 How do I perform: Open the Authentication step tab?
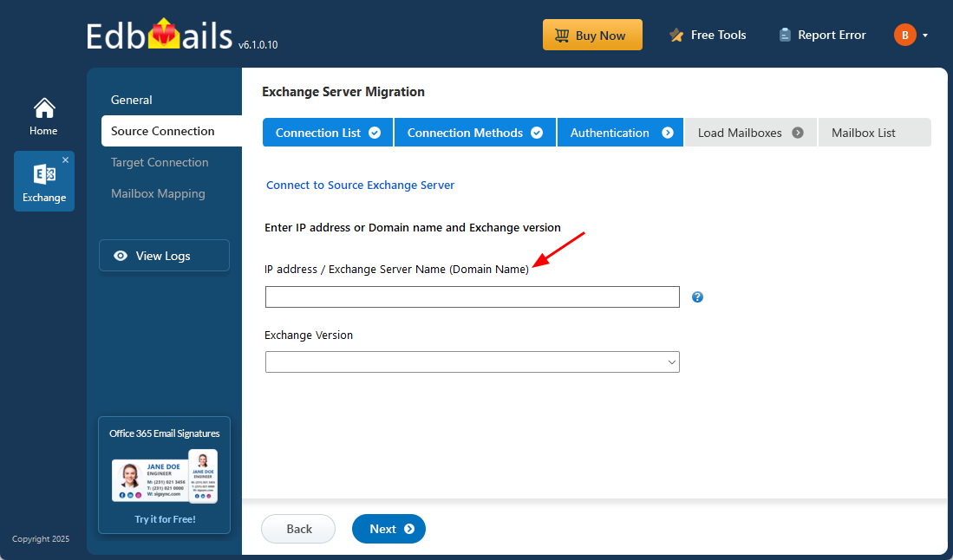click(620, 133)
